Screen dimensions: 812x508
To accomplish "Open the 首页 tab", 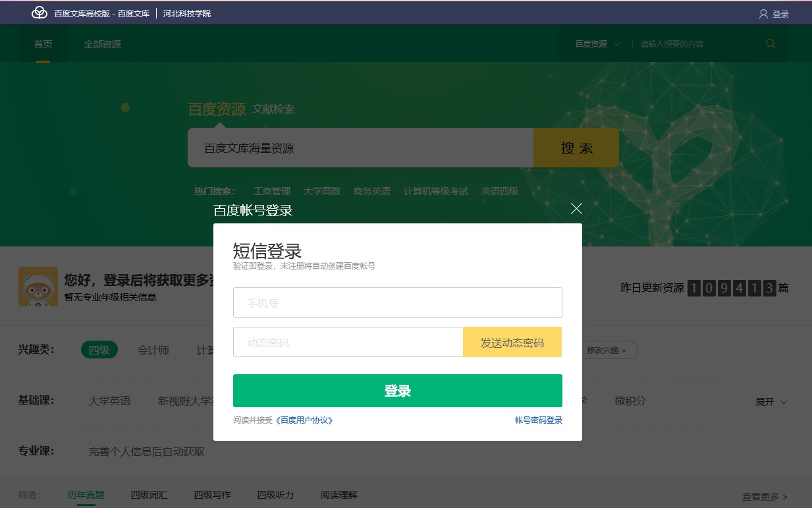I will (43, 44).
